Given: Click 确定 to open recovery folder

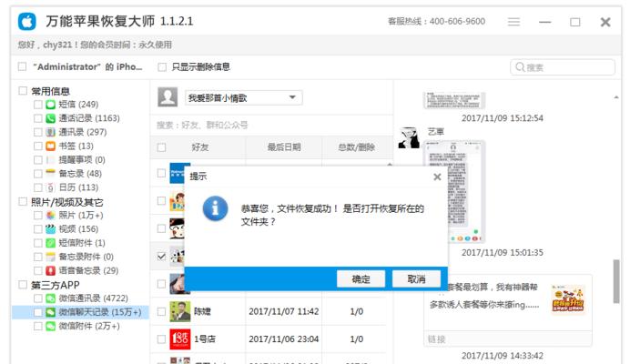Looking at the screenshot, I should tap(361, 278).
